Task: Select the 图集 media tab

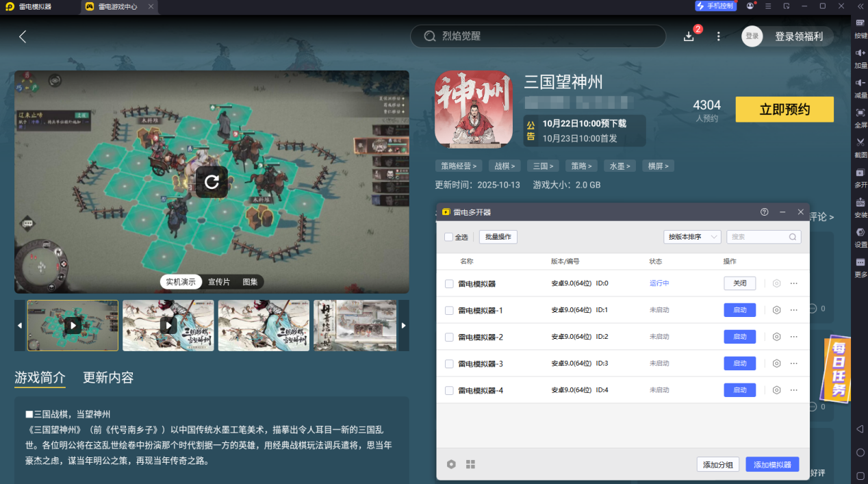Action: [251, 282]
